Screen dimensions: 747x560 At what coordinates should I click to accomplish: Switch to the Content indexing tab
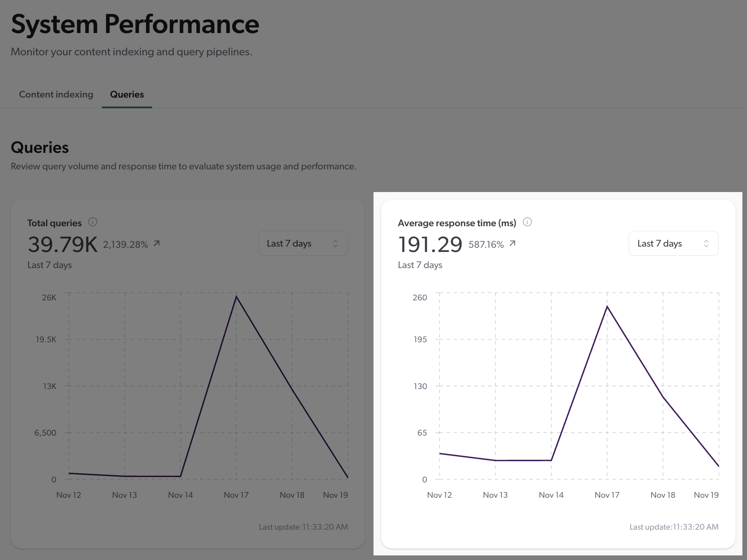coord(56,94)
